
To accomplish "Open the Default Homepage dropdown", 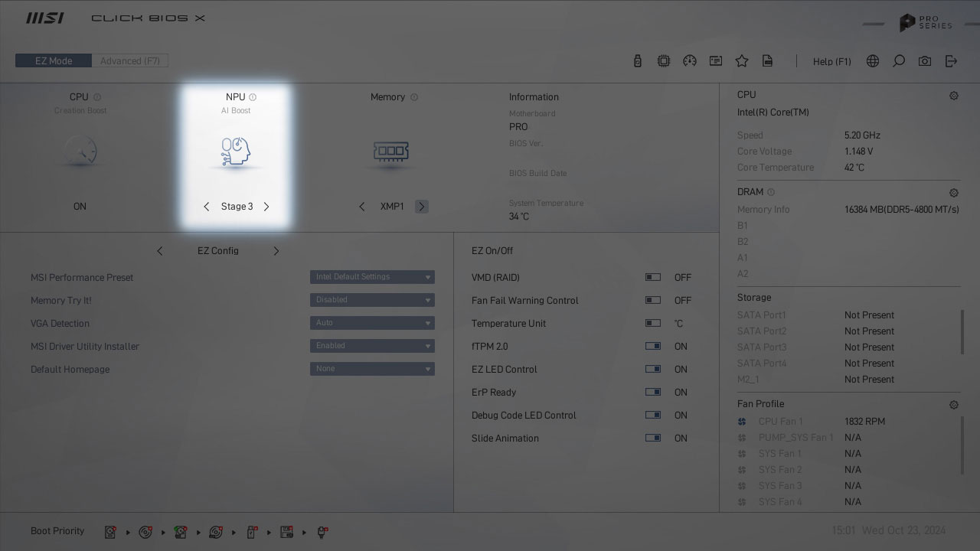I will tap(372, 369).
